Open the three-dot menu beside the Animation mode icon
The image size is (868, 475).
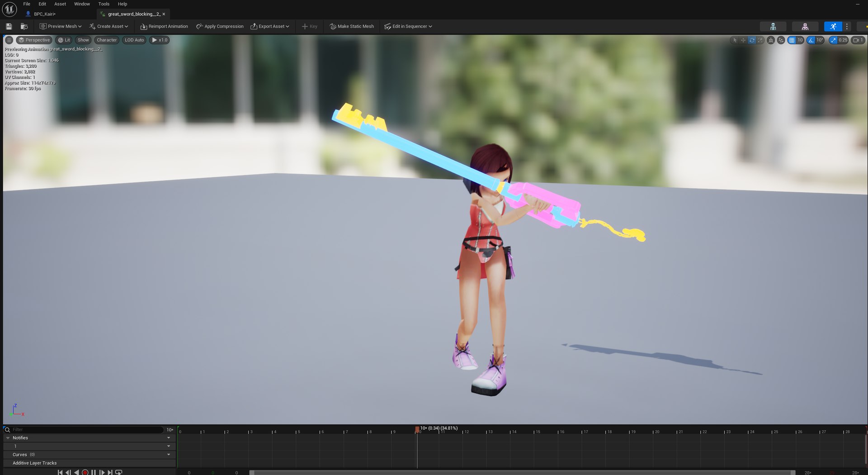[847, 26]
